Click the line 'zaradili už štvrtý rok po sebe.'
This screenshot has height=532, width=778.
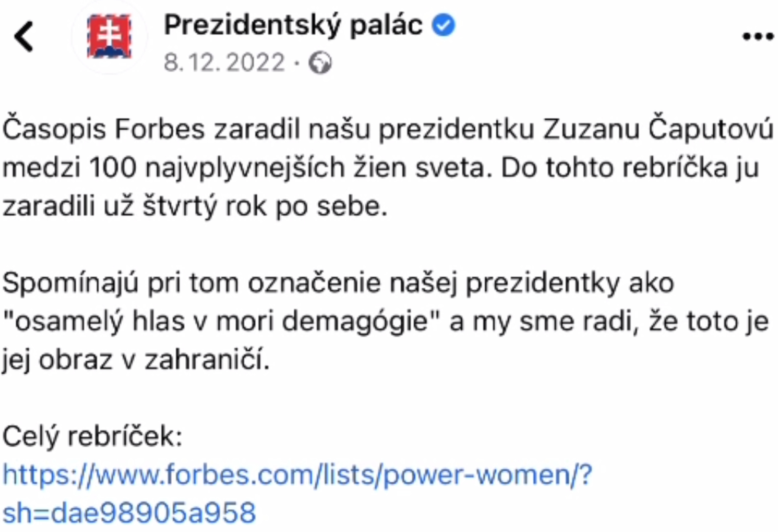195,206
